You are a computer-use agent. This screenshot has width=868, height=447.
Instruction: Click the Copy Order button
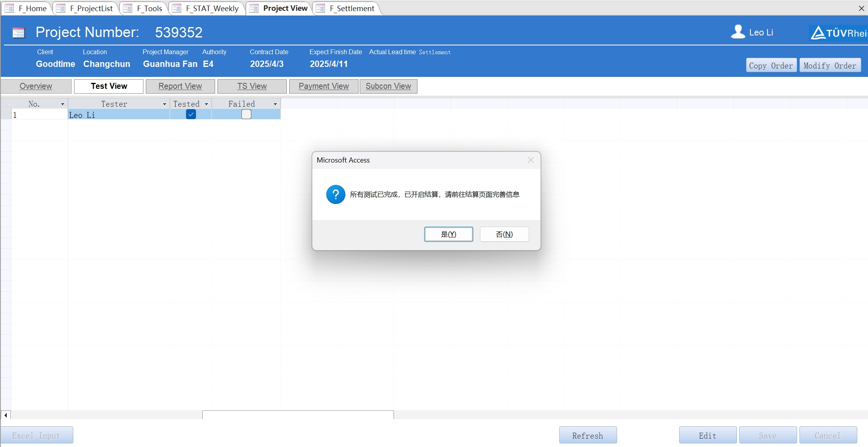[x=771, y=65]
